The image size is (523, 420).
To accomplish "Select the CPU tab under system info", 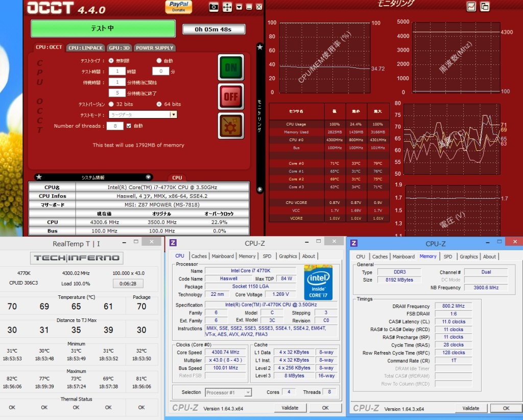I will [x=177, y=178].
